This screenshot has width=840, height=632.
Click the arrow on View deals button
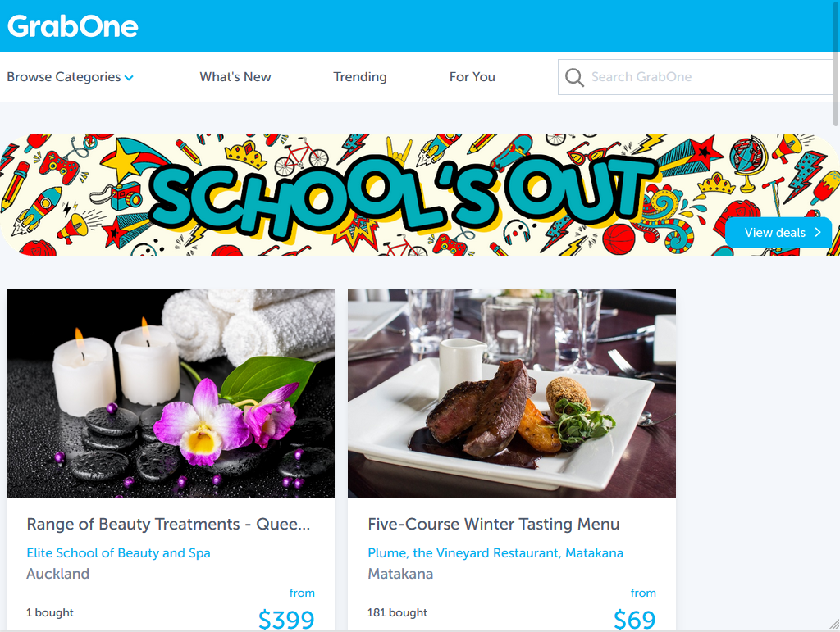(x=818, y=232)
